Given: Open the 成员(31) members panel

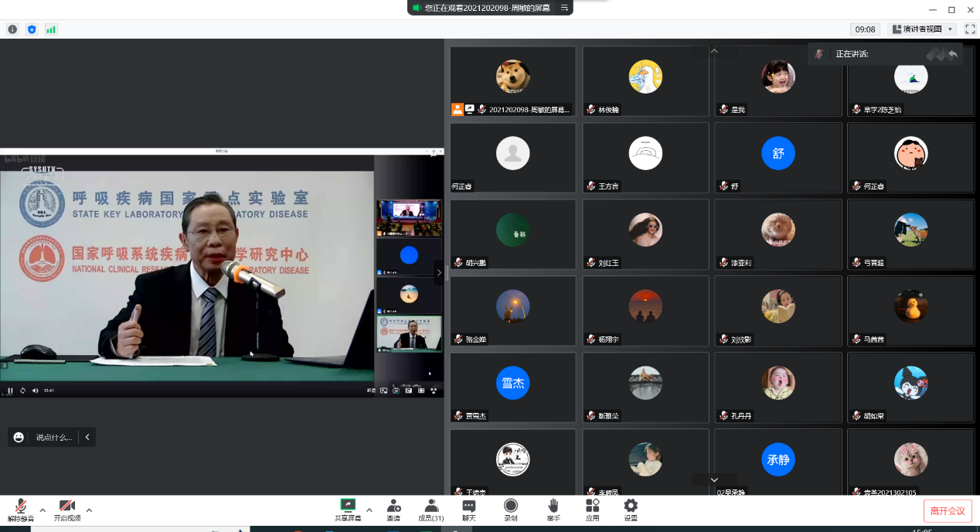Looking at the screenshot, I should tap(431, 507).
